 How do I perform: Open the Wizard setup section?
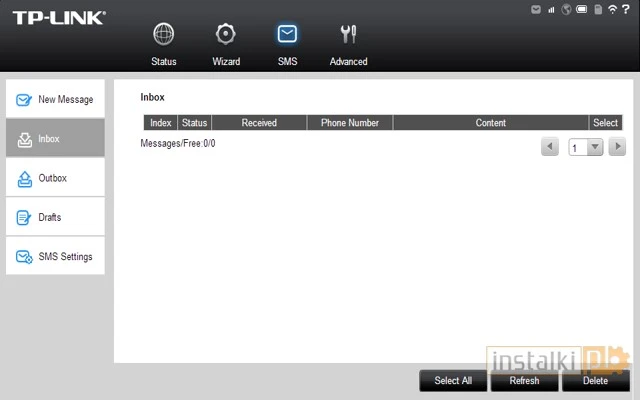(226, 44)
